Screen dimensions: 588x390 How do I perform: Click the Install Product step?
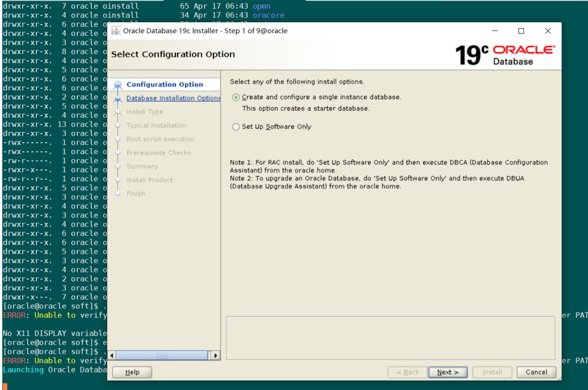(x=150, y=180)
